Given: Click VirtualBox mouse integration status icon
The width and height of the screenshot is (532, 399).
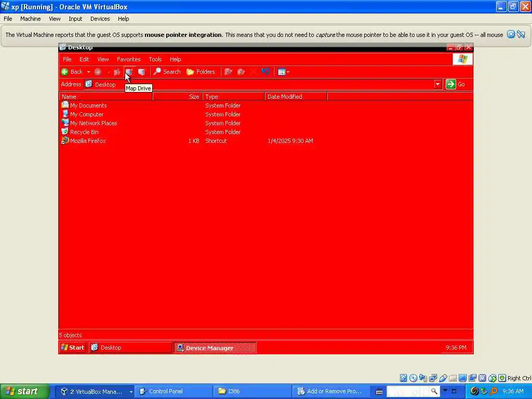Looking at the screenshot, I should pos(493,378).
